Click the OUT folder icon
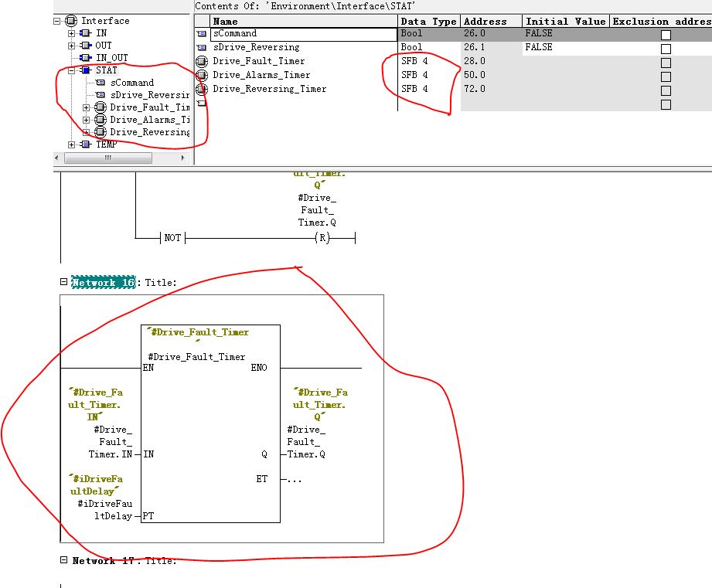 [86, 46]
